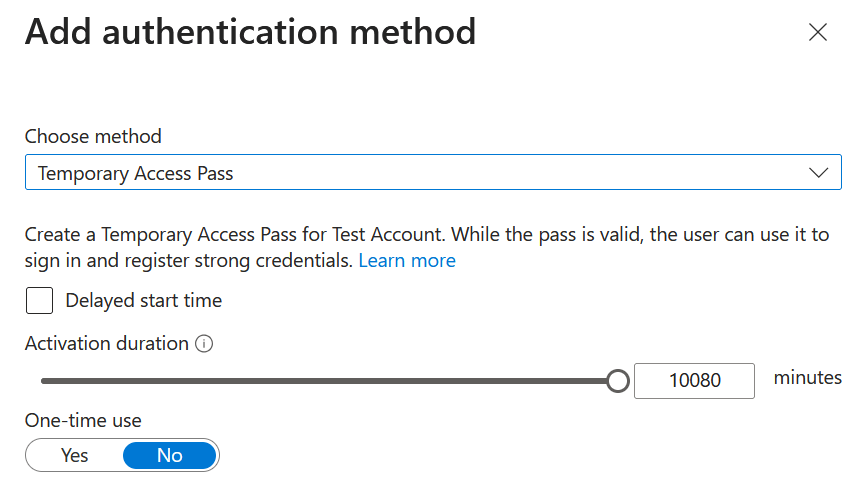Close the Add authentication method panel
The width and height of the screenshot is (853, 493).
[818, 32]
